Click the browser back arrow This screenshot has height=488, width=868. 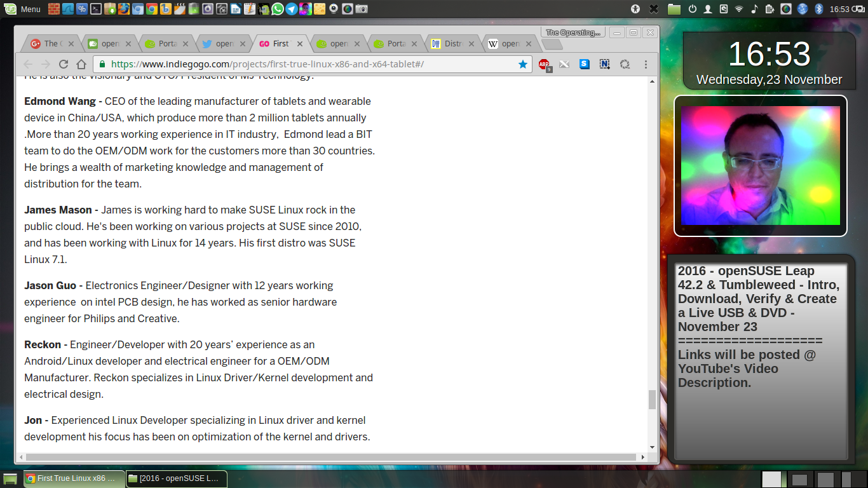click(x=28, y=64)
